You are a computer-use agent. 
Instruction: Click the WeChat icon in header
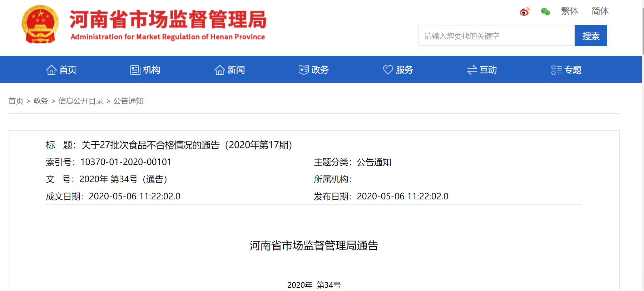tap(545, 12)
